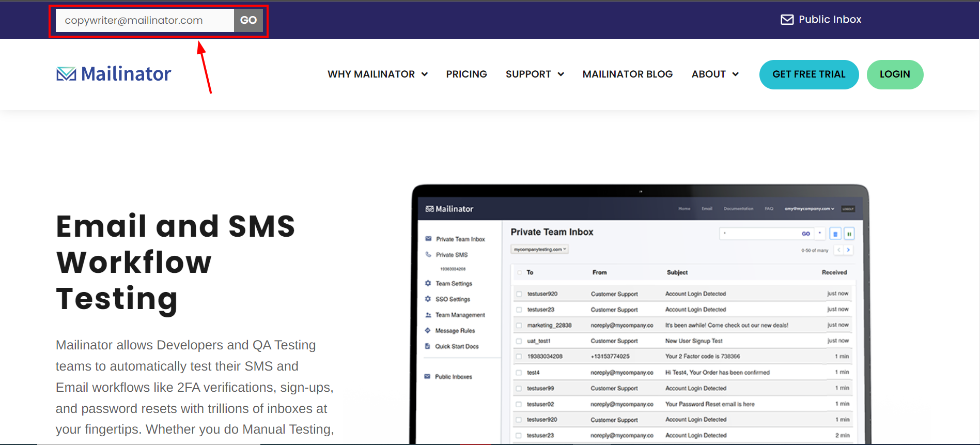
Task: Expand the chevron next to ABOUT
Action: coord(736,74)
